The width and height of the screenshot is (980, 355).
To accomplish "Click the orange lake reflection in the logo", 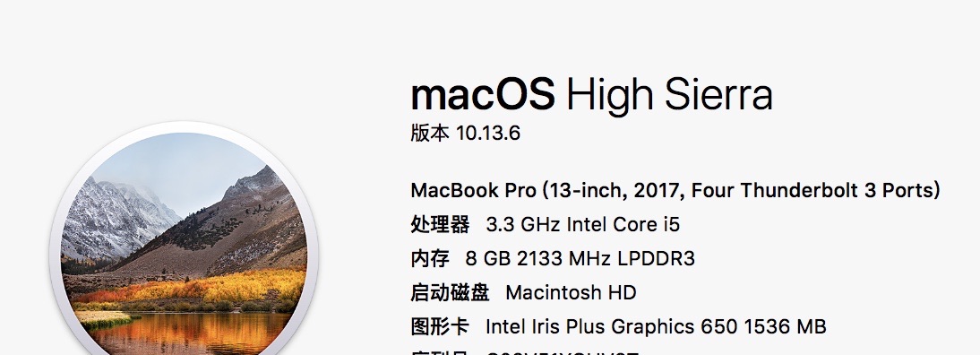I will (x=187, y=334).
